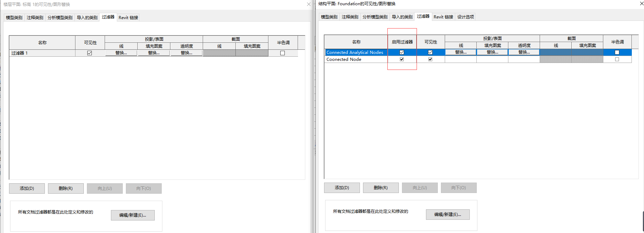Viewport: 644px width, 233px height.
Task: Toggle 可见性 for Connected Analytical Nodes
Action: (x=430, y=52)
